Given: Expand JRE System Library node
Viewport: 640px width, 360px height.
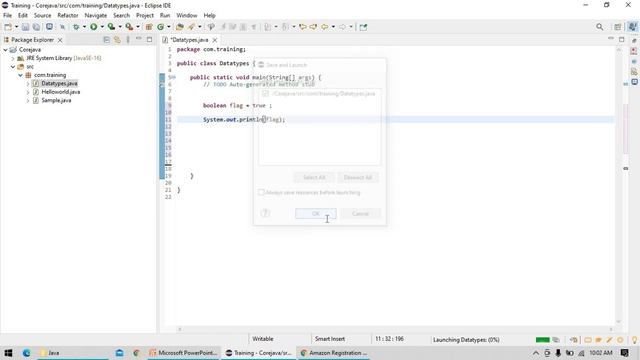Looking at the screenshot, I should [x=13, y=58].
